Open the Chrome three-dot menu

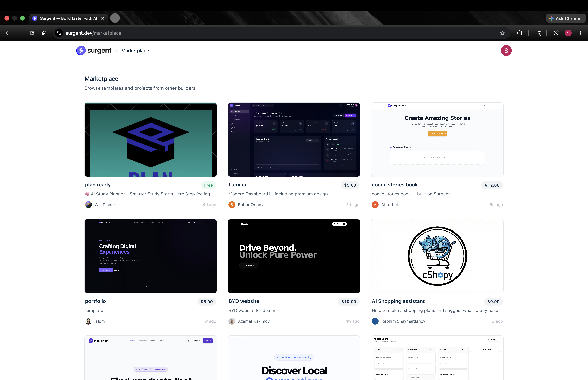[x=580, y=33]
